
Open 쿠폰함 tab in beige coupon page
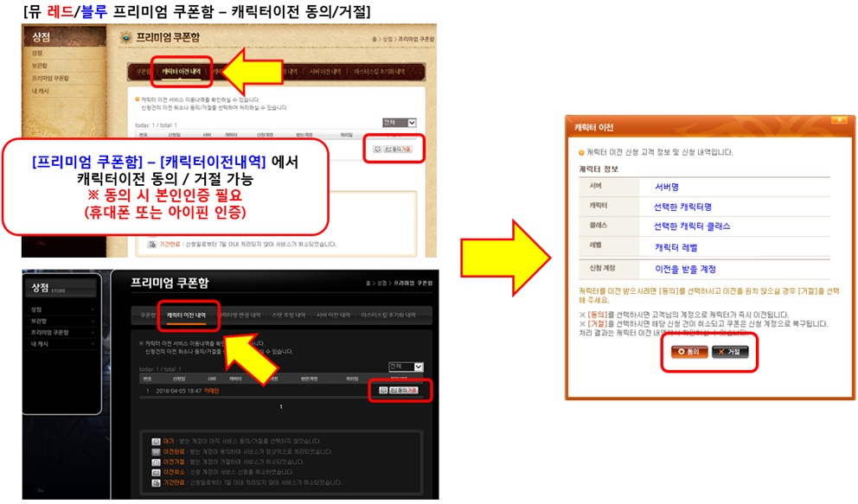(144, 72)
